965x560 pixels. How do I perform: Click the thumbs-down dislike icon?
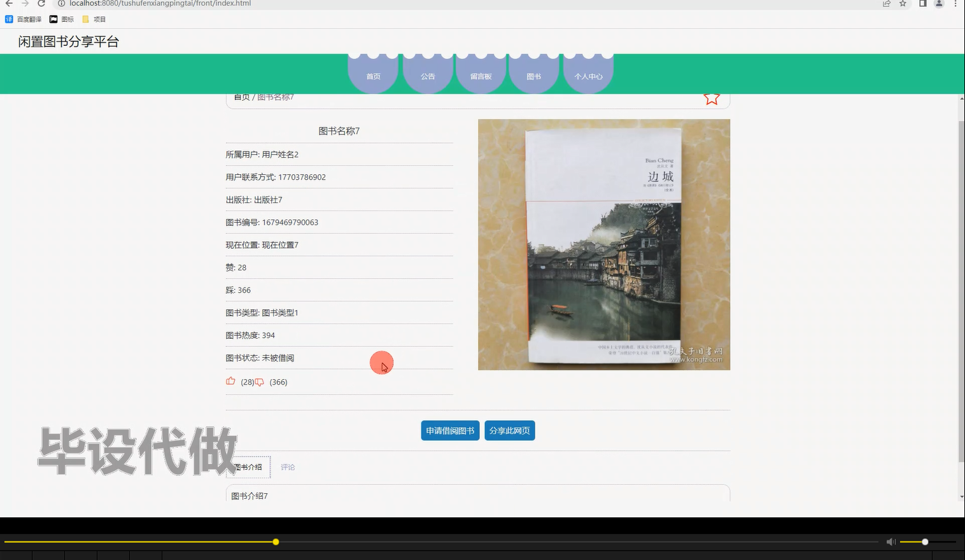(x=260, y=382)
